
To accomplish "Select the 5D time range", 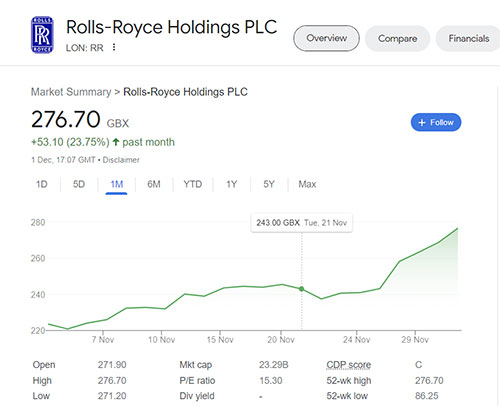I will click(79, 184).
